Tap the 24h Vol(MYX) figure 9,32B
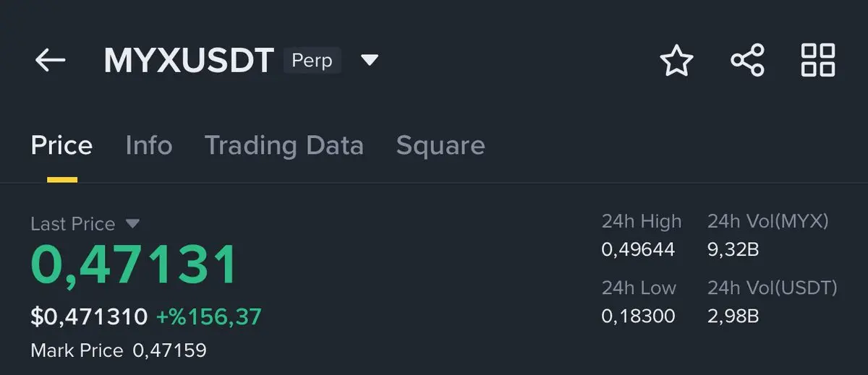 pyautogui.click(x=733, y=250)
